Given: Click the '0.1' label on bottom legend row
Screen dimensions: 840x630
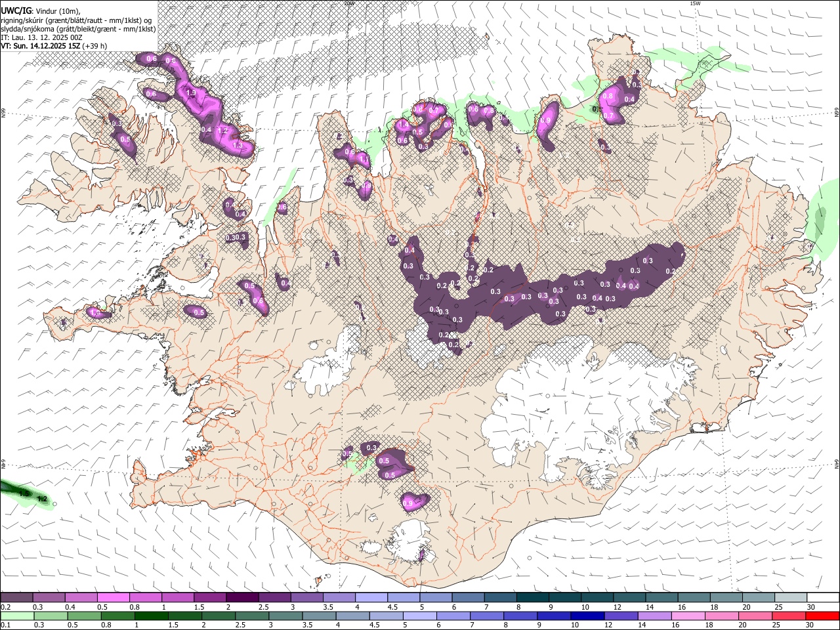Looking at the screenshot, I should pos(5,625).
